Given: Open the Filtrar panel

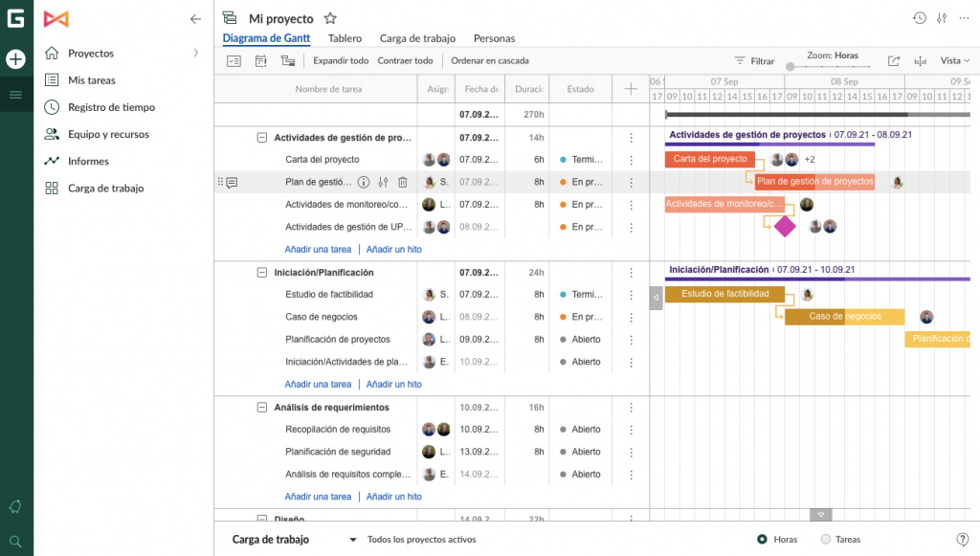Looking at the screenshot, I should (755, 59).
